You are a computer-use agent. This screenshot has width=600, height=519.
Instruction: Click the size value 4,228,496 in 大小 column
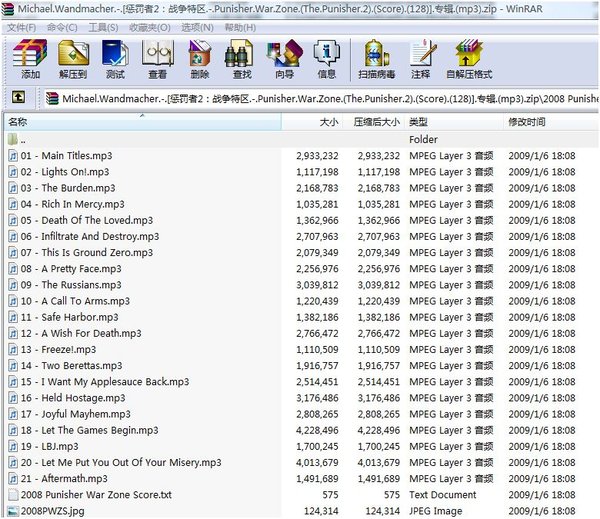[317, 430]
